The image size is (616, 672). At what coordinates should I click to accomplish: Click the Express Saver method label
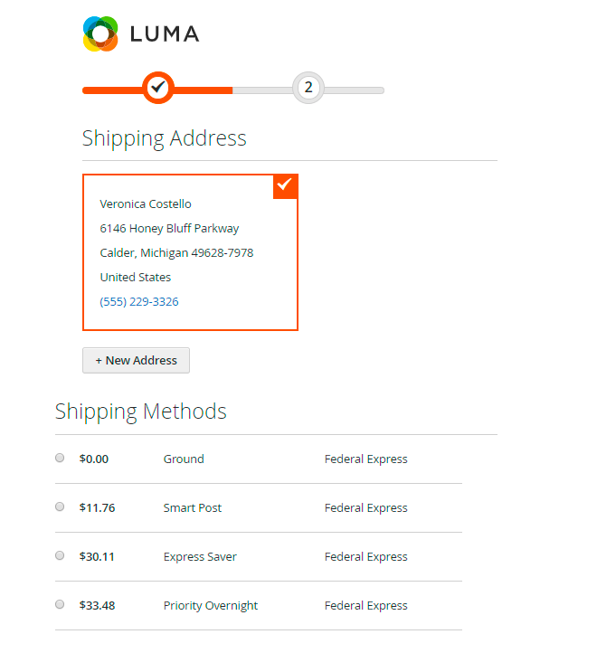tap(200, 557)
